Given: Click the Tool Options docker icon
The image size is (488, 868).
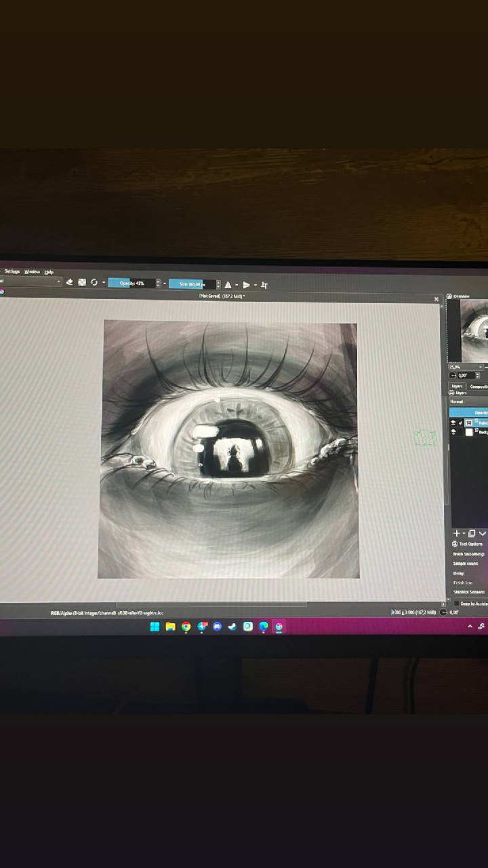Looking at the screenshot, I should click(x=455, y=544).
